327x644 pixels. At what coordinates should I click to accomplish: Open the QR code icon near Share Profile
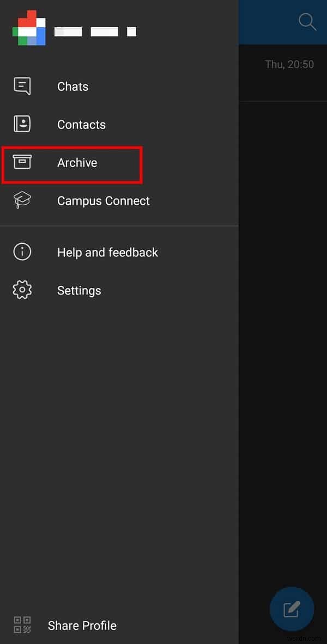(22, 625)
